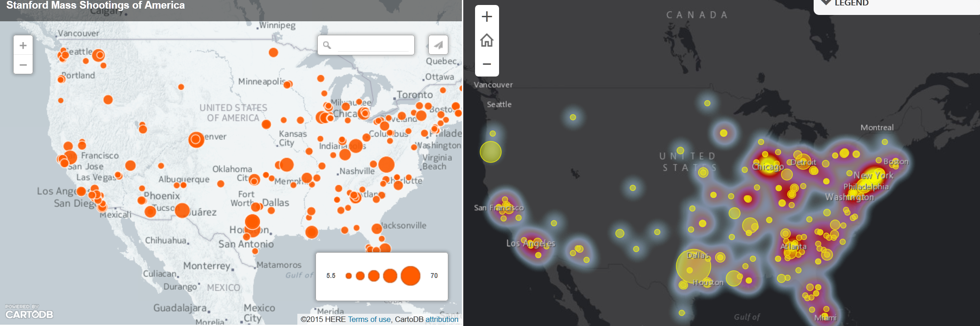The height and width of the screenshot is (326, 980).
Task: Zoom in on the dark heatmap
Action: pyautogui.click(x=487, y=17)
